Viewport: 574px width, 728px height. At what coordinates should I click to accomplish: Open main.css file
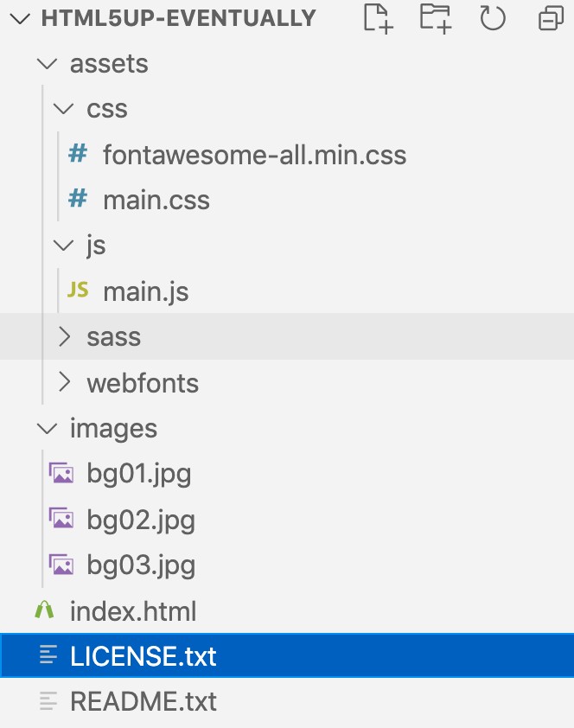pyautogui.click(x=156, y=200)
